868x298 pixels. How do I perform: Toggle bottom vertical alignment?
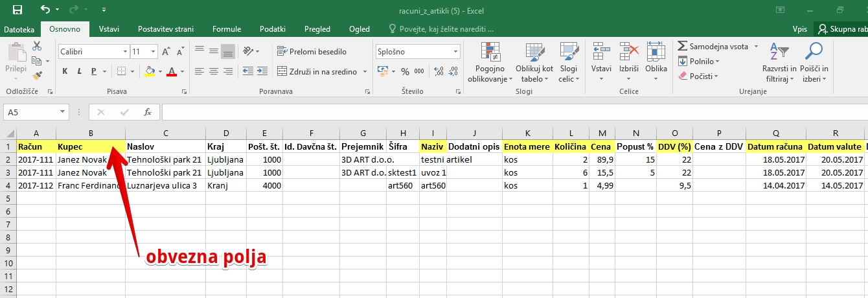227,51
